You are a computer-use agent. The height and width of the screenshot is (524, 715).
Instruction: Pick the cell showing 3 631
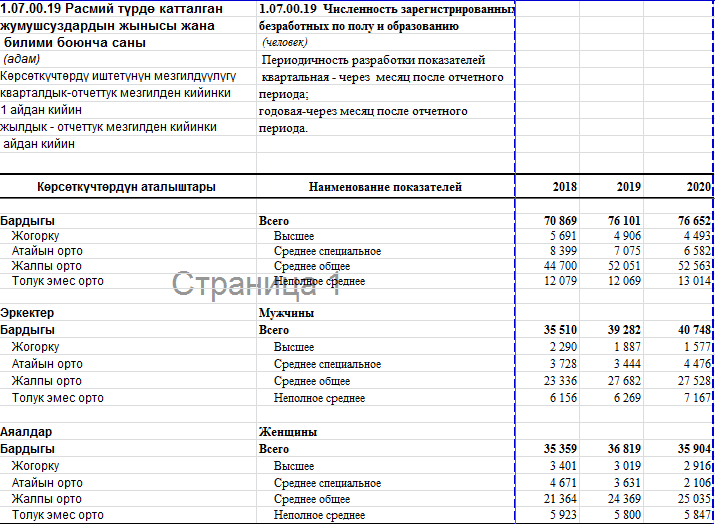click(611, 482)
